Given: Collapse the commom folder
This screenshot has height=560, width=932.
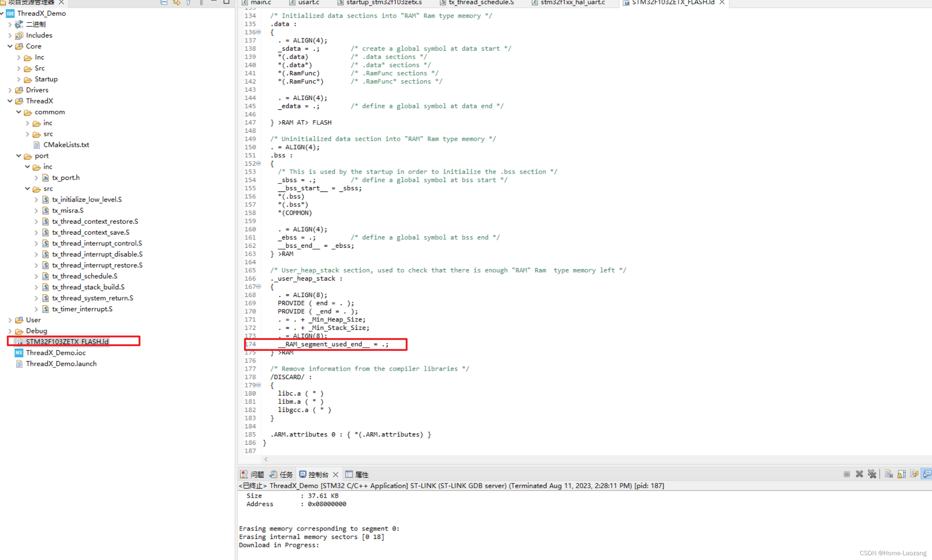Looking at the screenshot, I should (x=19, y=112).
